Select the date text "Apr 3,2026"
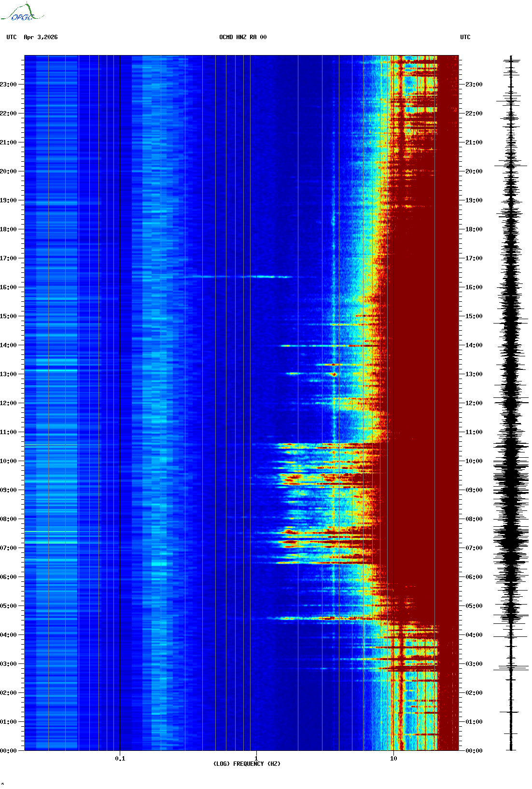Viewport: 532px width, 789px height. [x=41, y=37]
